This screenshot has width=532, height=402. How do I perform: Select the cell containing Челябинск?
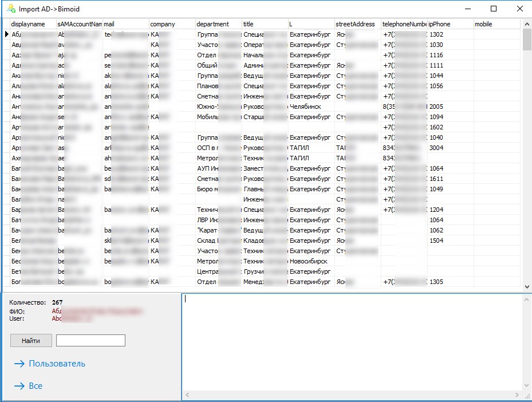311,107
